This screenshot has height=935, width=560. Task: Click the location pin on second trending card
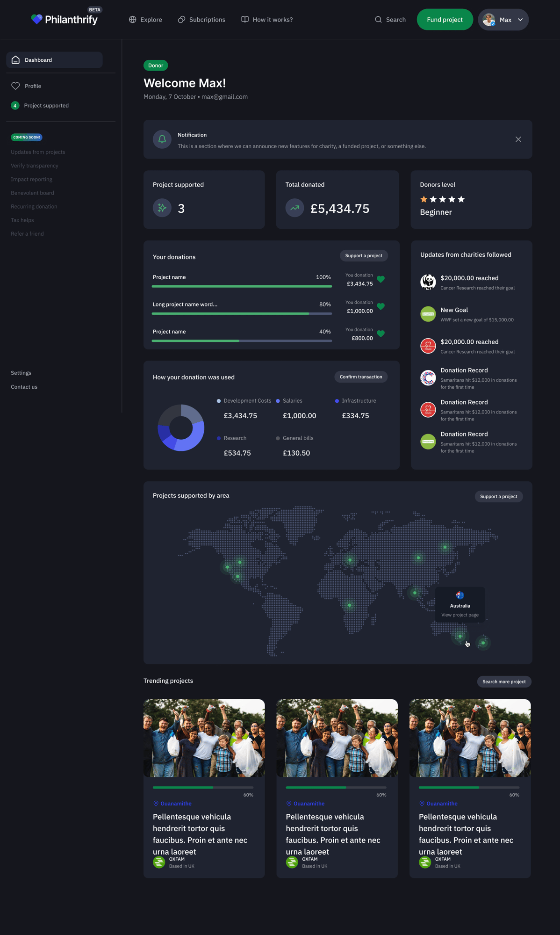(289, 804)
